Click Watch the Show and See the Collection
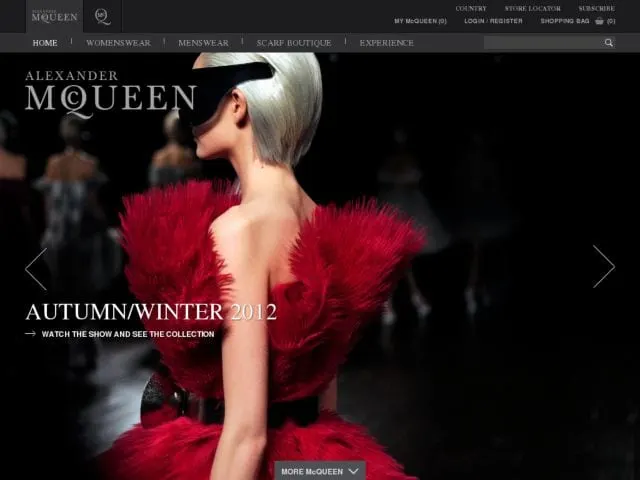640x480 pixels. click(x=128, y=334)
